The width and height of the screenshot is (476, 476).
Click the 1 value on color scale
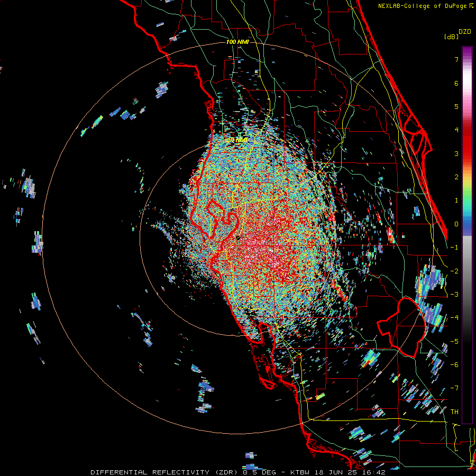456,200
